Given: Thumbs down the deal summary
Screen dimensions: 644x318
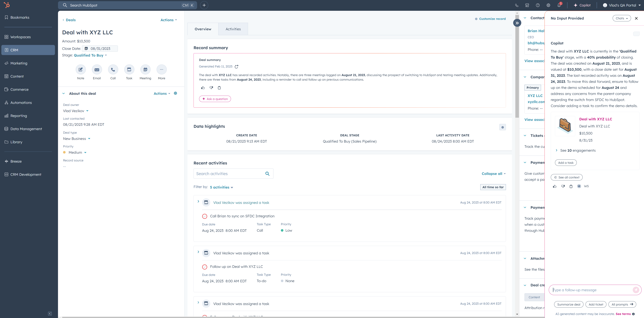Looking at the screenshot, I should pos(211,88).
